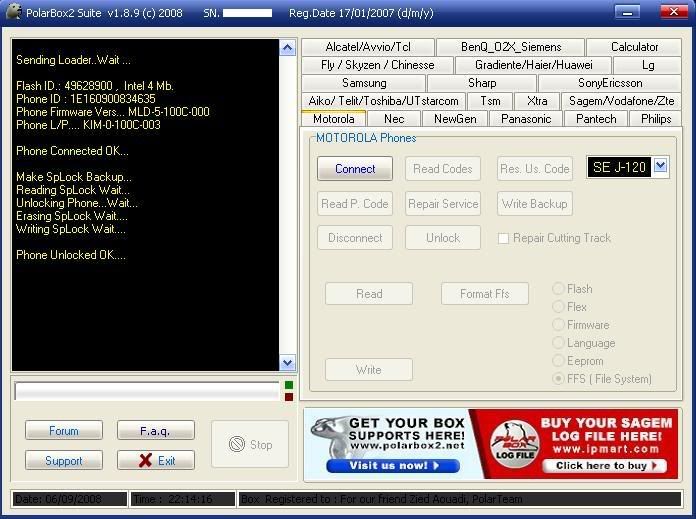Click the 'Click here to buy' banner button

(x=605, y=465)
